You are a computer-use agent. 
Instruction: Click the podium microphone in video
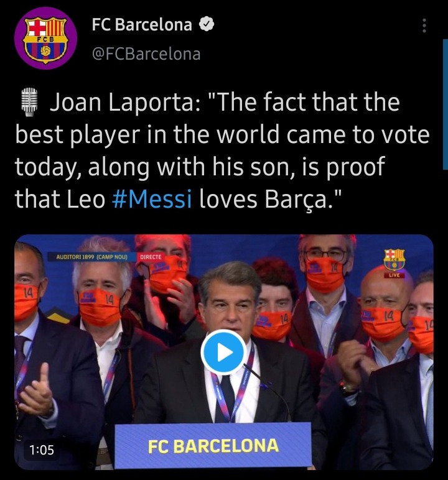click(266, 392)
